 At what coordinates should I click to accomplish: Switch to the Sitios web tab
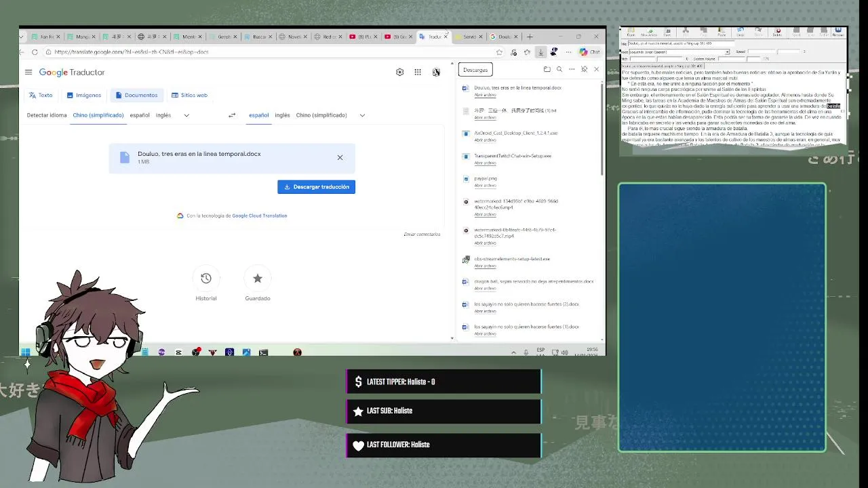[x=189, y=95]
